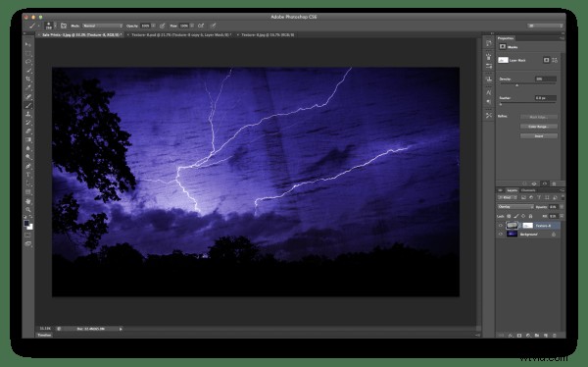Toggle layer filtering switch on or off
Screen dimensions: 588x367
coord(563,197)
